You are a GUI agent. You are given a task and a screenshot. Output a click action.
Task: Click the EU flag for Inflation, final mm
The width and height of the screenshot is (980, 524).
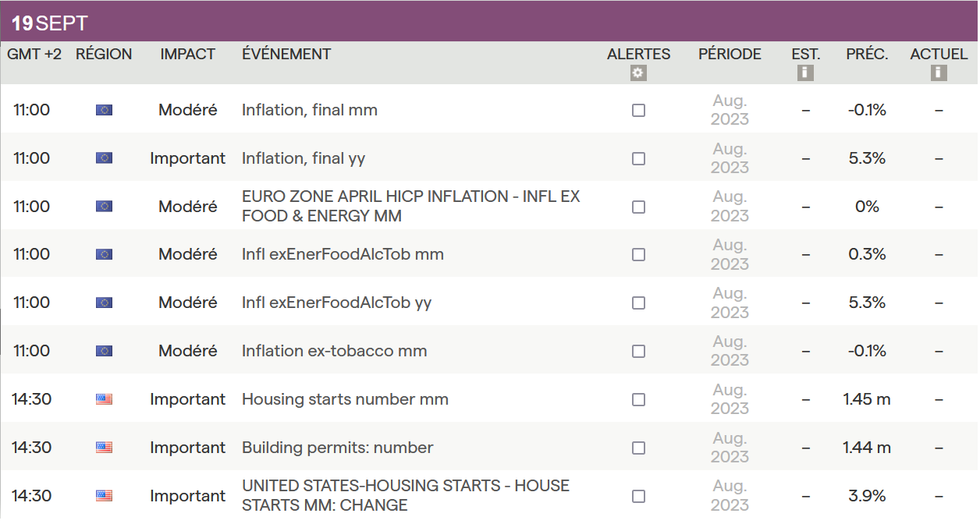pos(104,111)
